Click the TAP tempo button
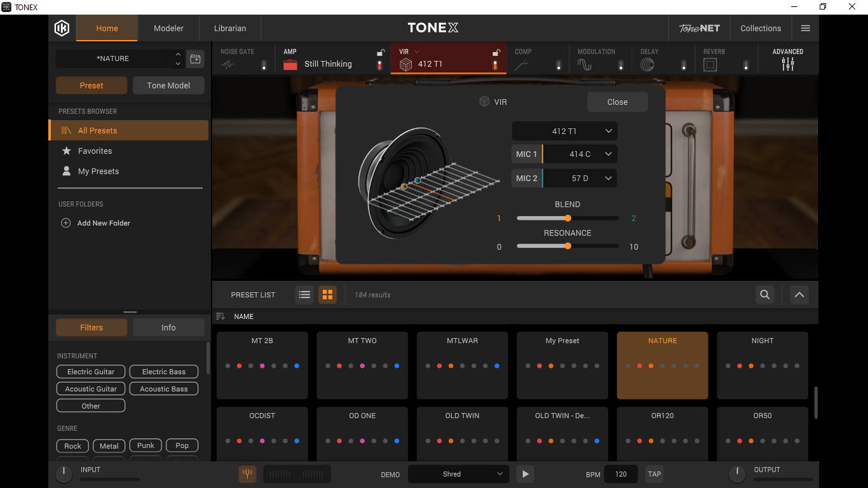This screenshot has width=868, height=488. [654, 474]
